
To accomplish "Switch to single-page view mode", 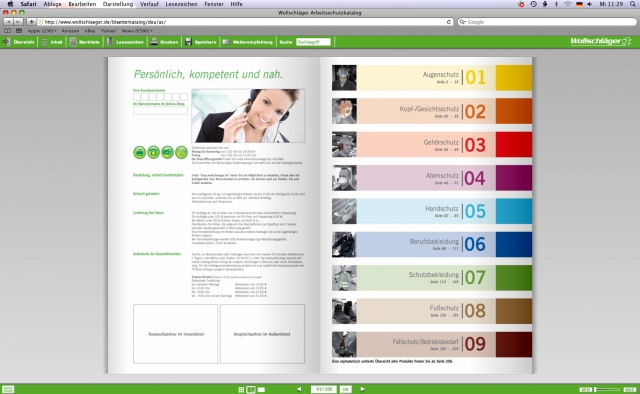I will (261, 390).
